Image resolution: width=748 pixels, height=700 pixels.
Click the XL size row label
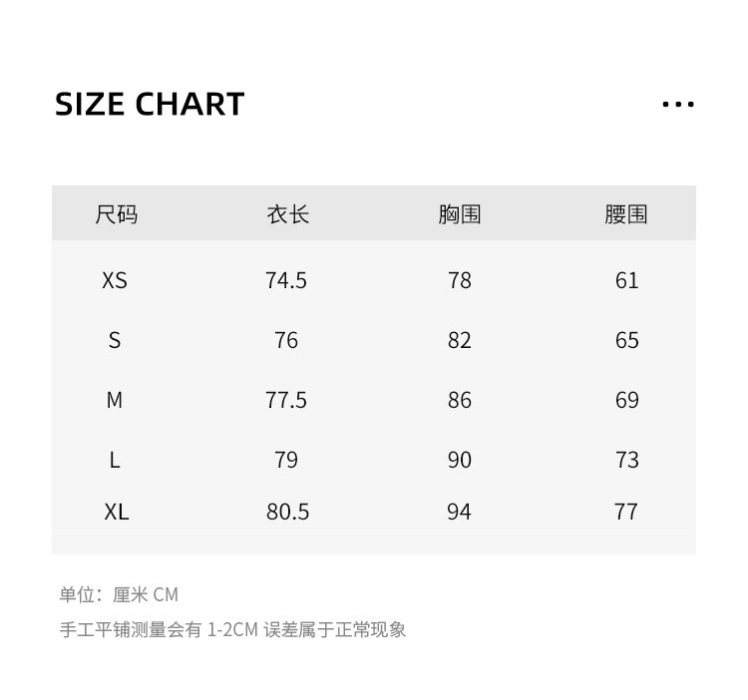point(116,512)
